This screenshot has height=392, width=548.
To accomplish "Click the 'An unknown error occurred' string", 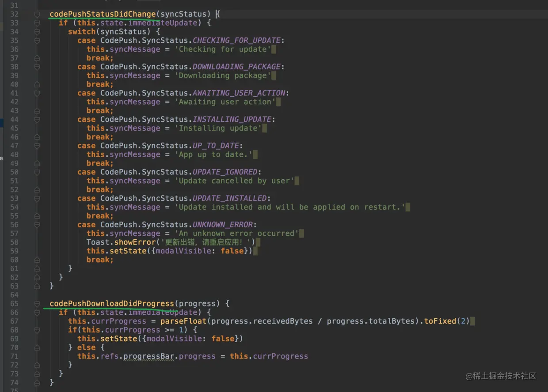I will point(236,234).
